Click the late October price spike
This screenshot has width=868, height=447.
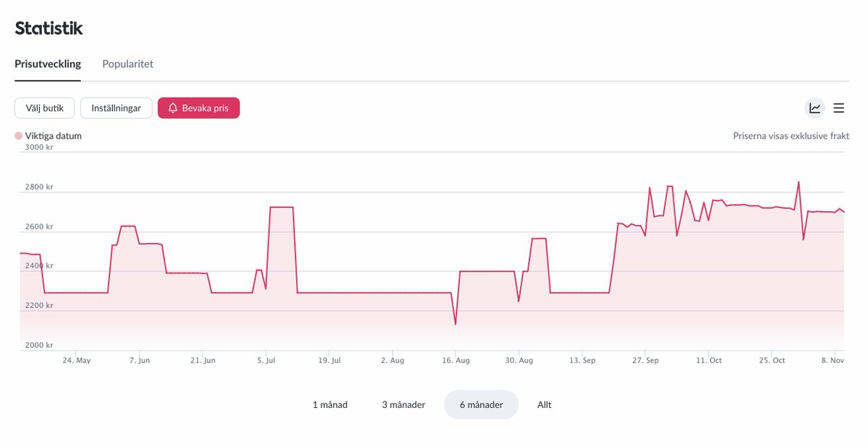799,182
